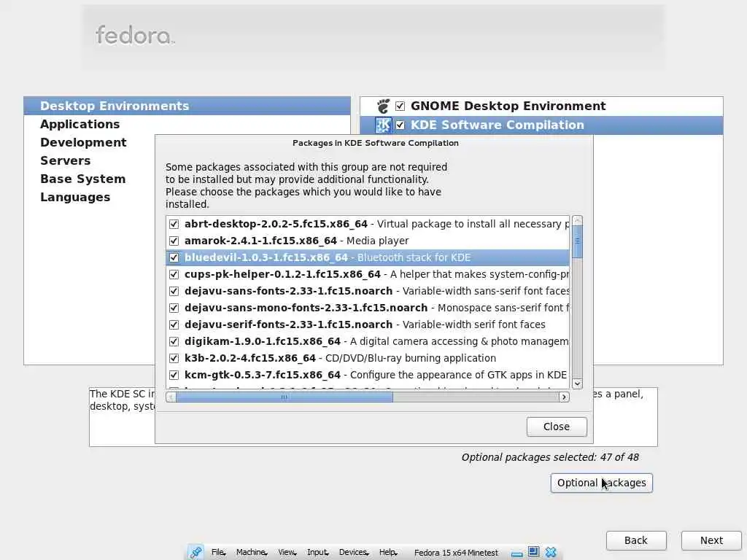Viewport: 747px width, 560px height.
Task: Click the horizontal scroll-left arrow
Action: pyautogui.click(x=171, y=397)
